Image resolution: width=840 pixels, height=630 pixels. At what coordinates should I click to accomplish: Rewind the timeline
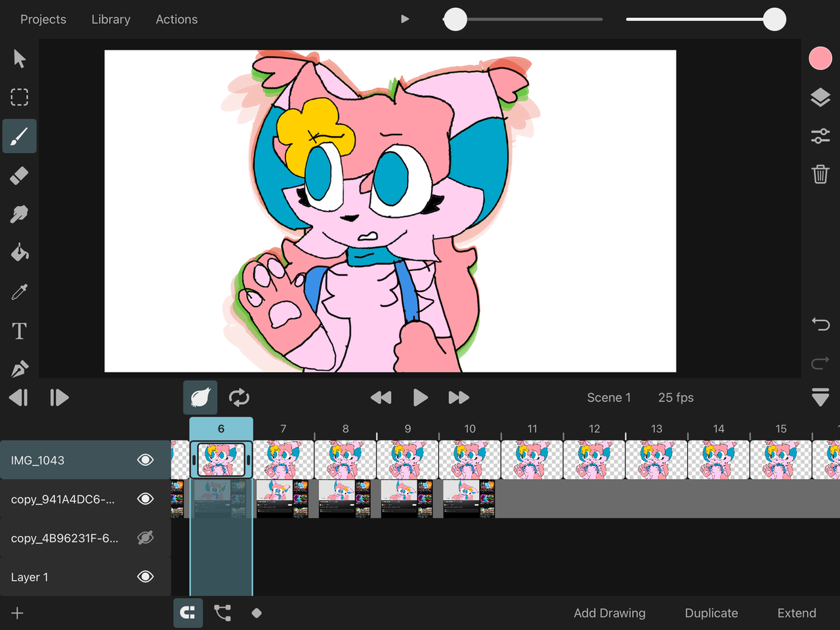(381, 397)
